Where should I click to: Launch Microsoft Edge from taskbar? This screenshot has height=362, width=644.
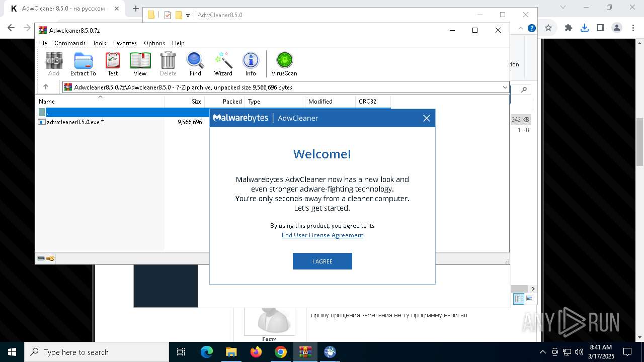tap(207, 352)
